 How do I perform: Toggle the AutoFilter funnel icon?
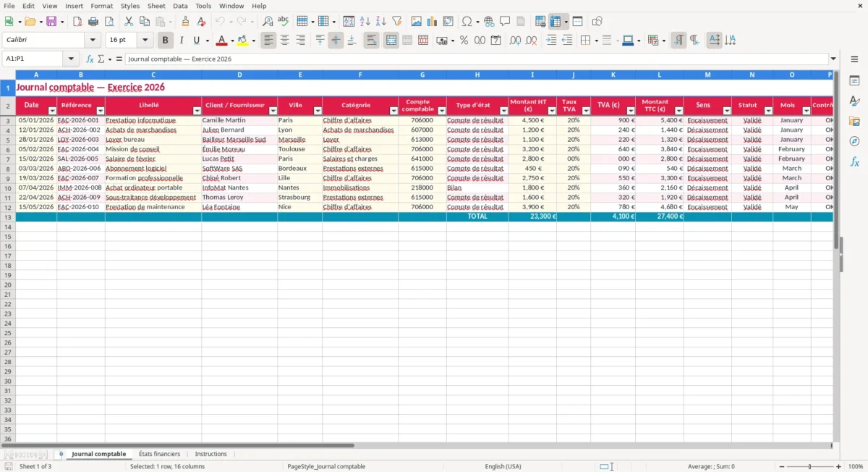click(397, 22)
